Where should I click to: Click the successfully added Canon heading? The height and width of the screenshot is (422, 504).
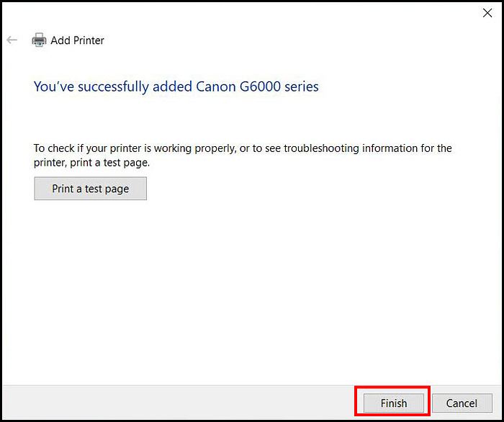[x=176, y=87]
